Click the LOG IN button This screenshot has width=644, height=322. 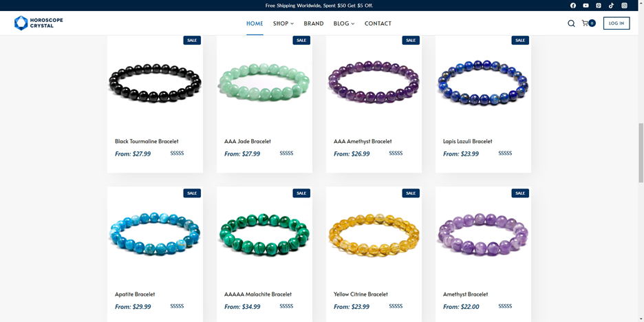click(x=616, y=23)
